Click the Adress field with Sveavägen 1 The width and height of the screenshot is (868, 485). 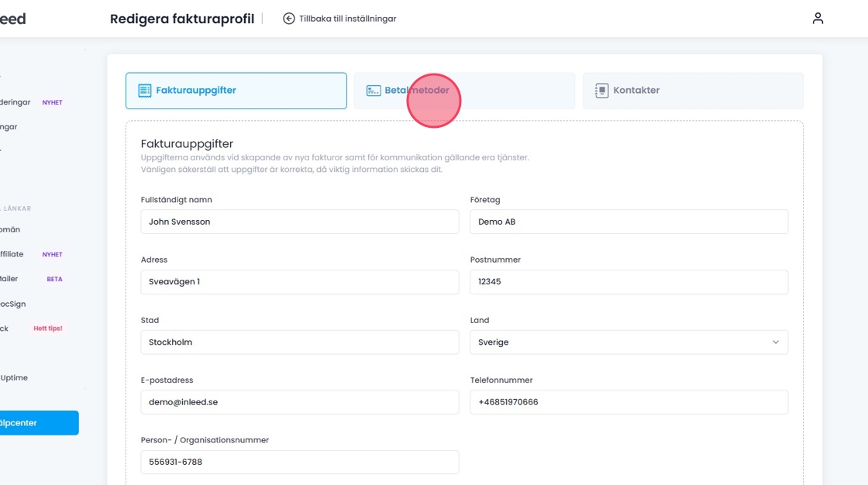(x=299, y=282)
